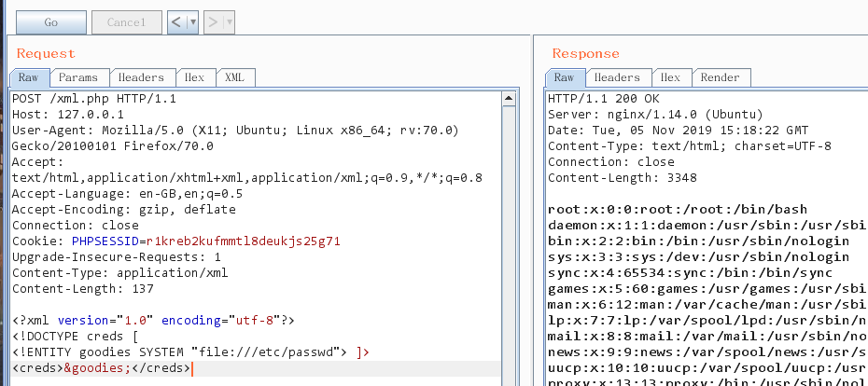Click the sys:x:3:3 passwd entry
Screen dimensions: 868x386
click(x=699, y=257)
